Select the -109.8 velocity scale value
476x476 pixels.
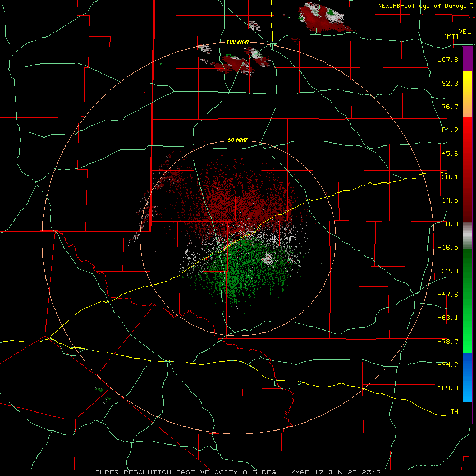click(446, 388)
